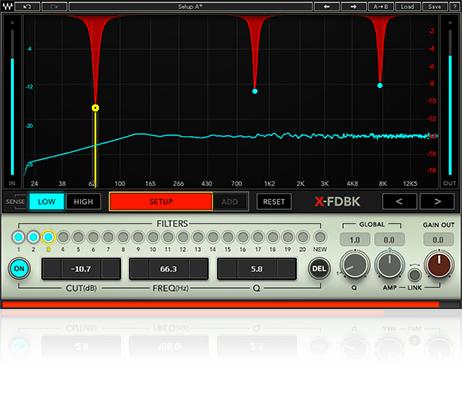This screenshot has height=397, width=462.
Task: Toggle the AMP LINK button
Action: (414, 275)
